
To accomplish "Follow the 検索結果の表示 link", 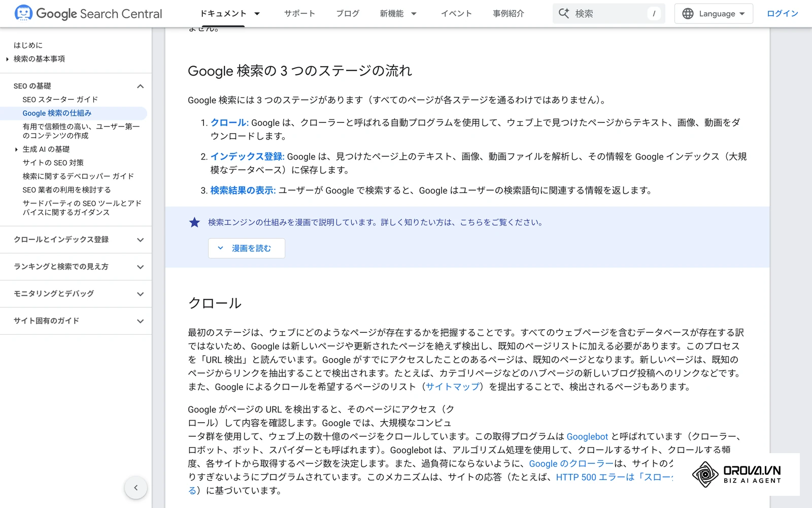I will tap(242, 190).
